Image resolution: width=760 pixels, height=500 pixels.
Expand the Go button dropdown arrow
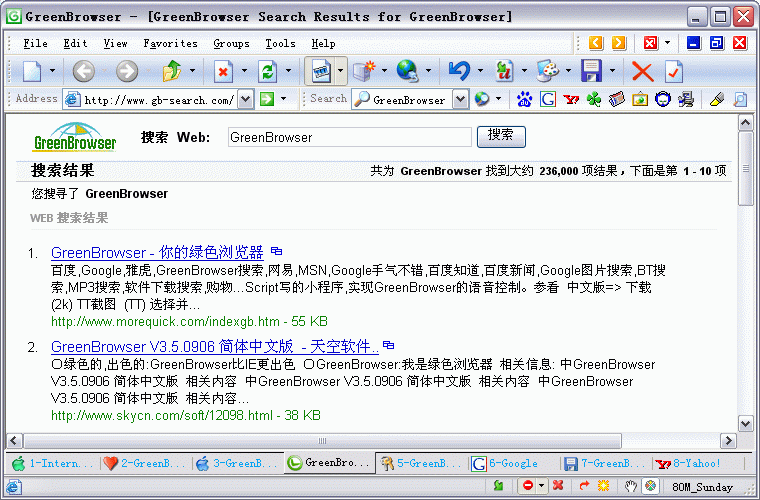coord(284,99)
